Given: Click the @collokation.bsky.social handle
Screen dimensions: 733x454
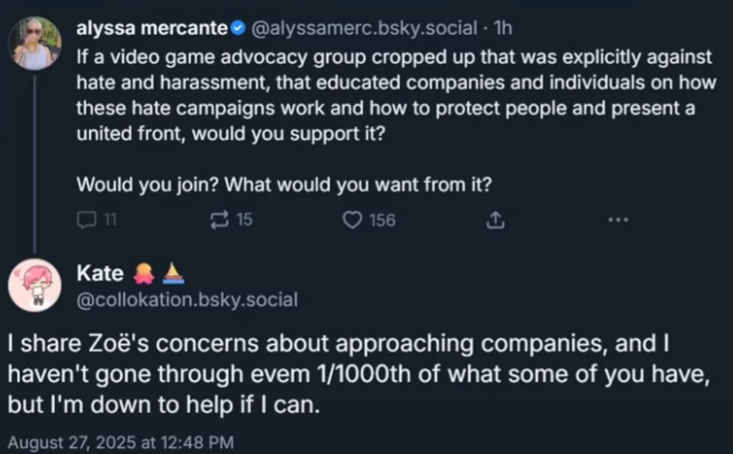Looking at the screenshot, I should point(186,298).
